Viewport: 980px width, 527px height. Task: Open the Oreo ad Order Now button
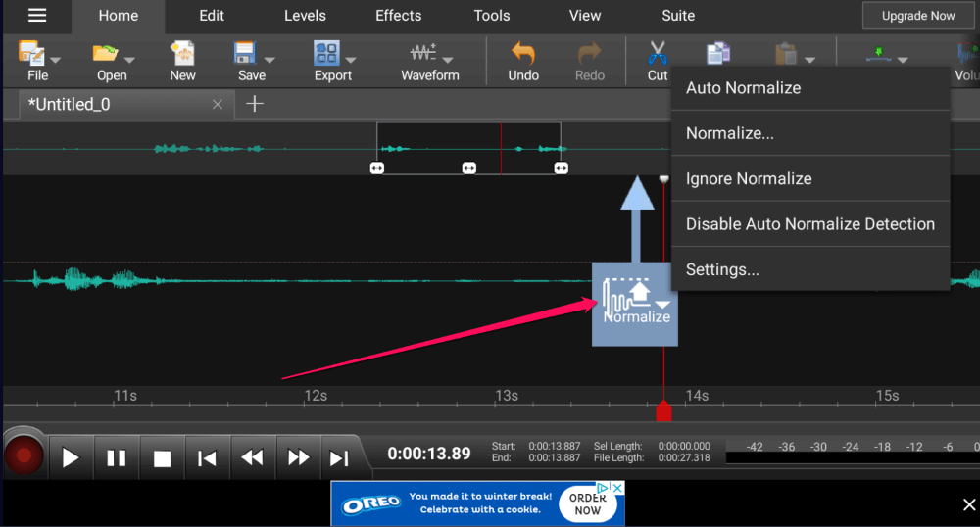pyautogui.click(x=587, y=503)
